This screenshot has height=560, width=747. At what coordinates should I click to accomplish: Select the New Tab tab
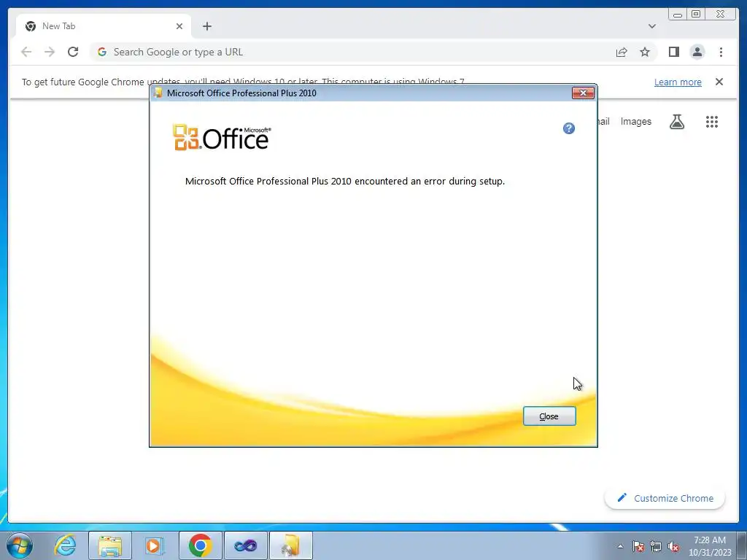point(104,26)
